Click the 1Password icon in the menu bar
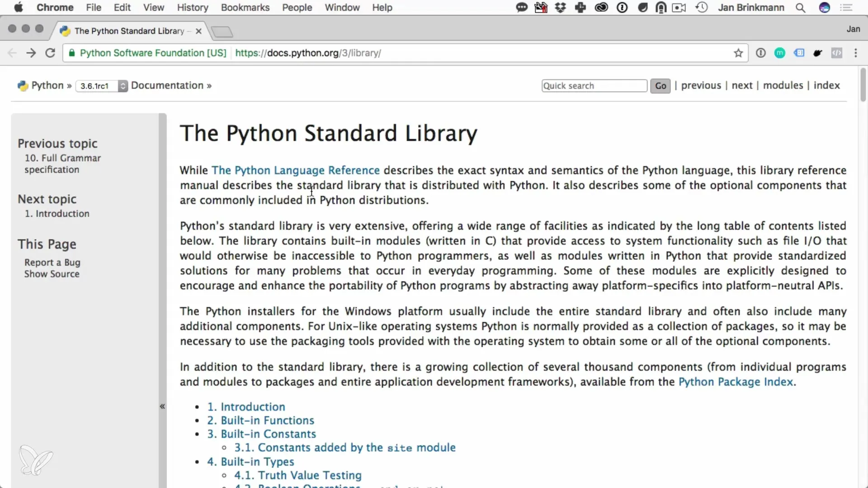 623,8
